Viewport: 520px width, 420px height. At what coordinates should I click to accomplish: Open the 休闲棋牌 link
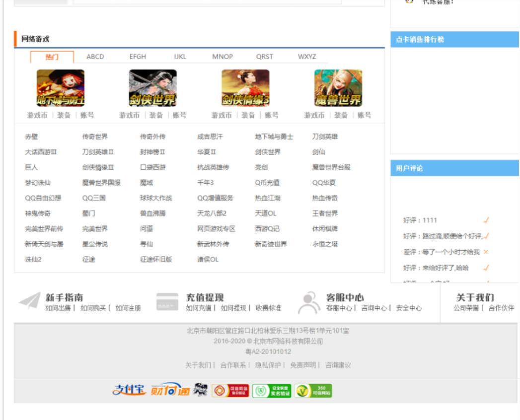point(325,229)
